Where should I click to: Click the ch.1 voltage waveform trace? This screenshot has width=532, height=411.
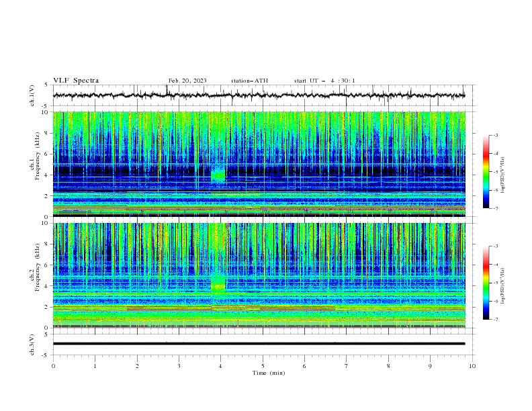[x=259, y=95]
